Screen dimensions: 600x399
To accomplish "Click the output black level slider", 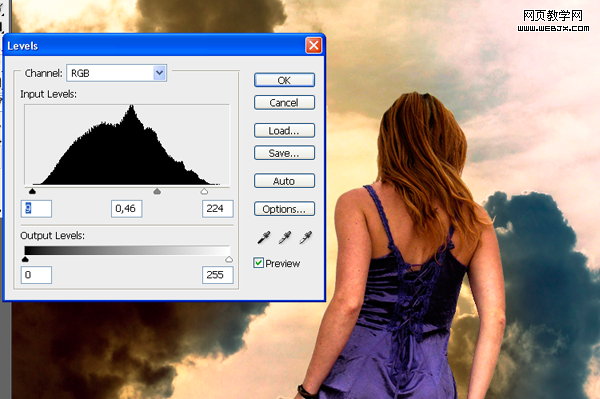I will pyautogui.click(x=25, y=259).
